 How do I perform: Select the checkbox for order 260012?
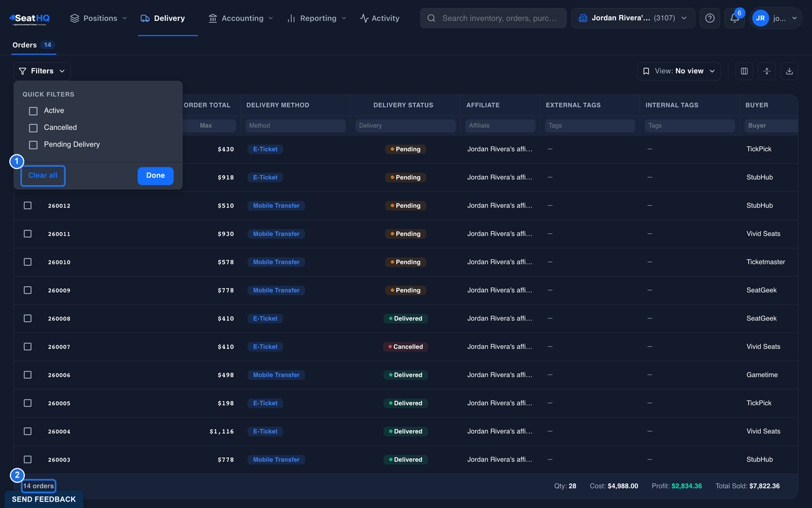click(x=27, y=205)
